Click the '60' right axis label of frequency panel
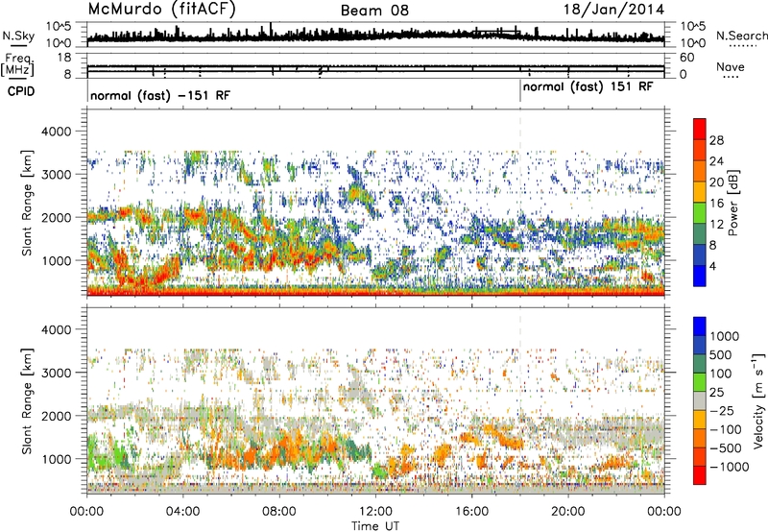The height and width of the screenshot is (532, 768). coord(686,58)
